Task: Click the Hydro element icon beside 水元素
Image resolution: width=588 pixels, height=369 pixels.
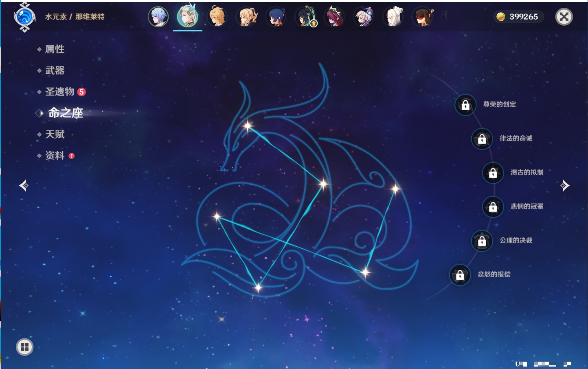Action: pos(24,17)
